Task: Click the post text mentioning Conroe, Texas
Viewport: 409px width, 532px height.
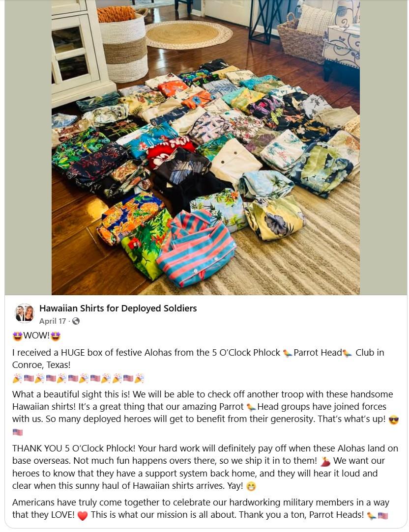Action: 198,359
